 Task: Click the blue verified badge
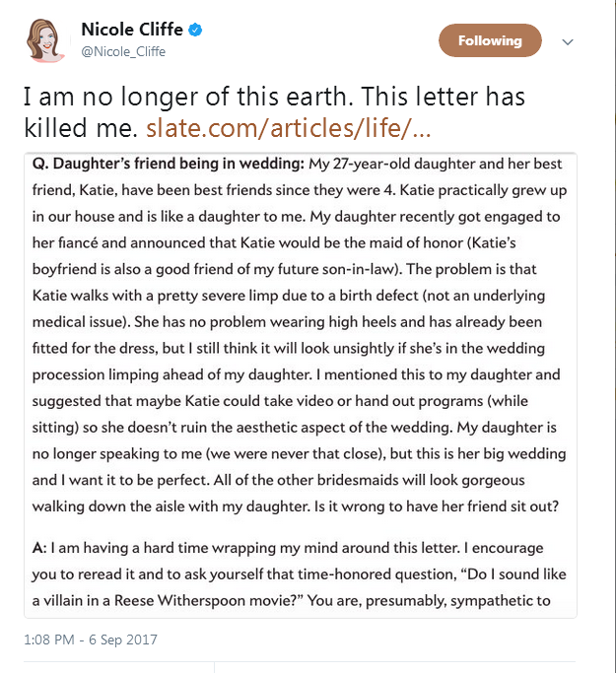click(196, 30)
